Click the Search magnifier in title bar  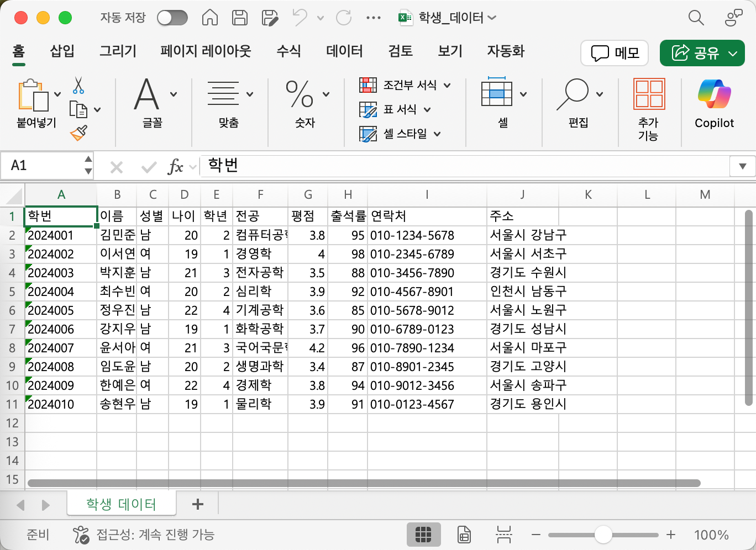pos(696,18)
